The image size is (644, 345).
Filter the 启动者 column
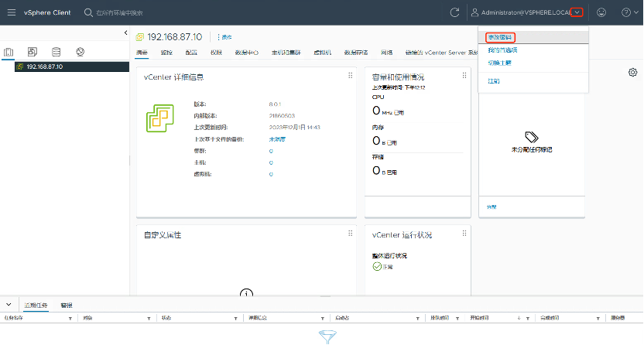pos(418,319)
